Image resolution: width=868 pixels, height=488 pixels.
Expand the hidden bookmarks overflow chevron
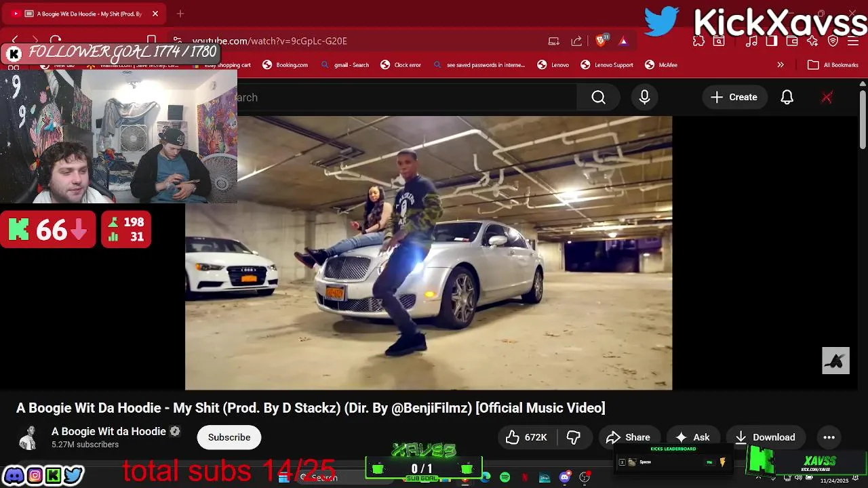pos(781,65)
